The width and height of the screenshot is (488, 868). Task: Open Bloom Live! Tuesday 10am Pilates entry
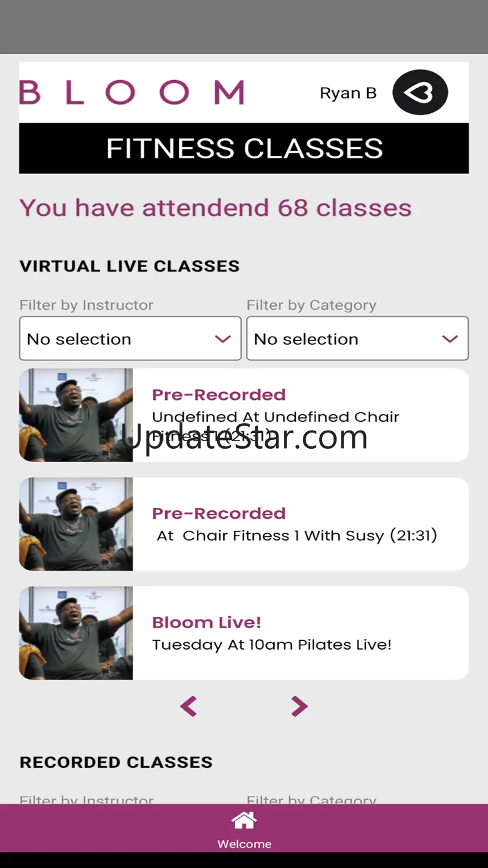(272, 645)
